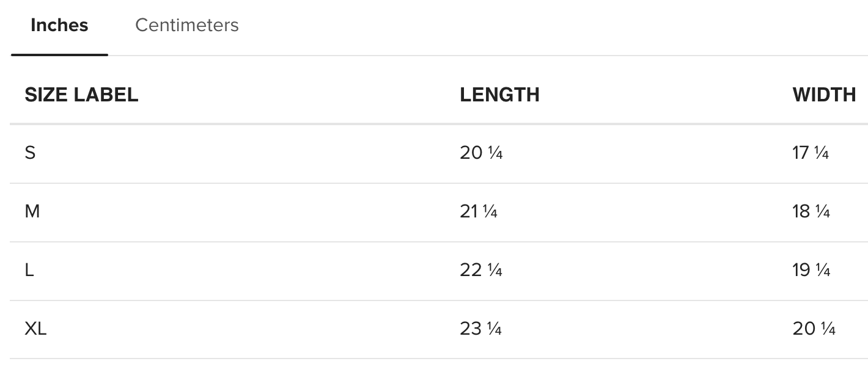The height and width of the screenshot is (375, 868).
Task: Click the WIDTH column header
Action: 824,95
